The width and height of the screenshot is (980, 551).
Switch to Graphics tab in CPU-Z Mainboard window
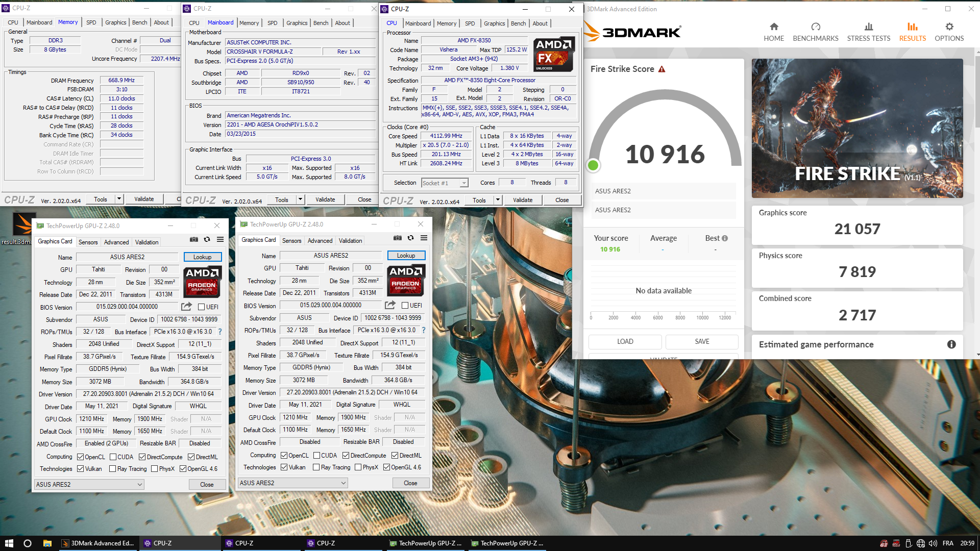coord(297,23)
